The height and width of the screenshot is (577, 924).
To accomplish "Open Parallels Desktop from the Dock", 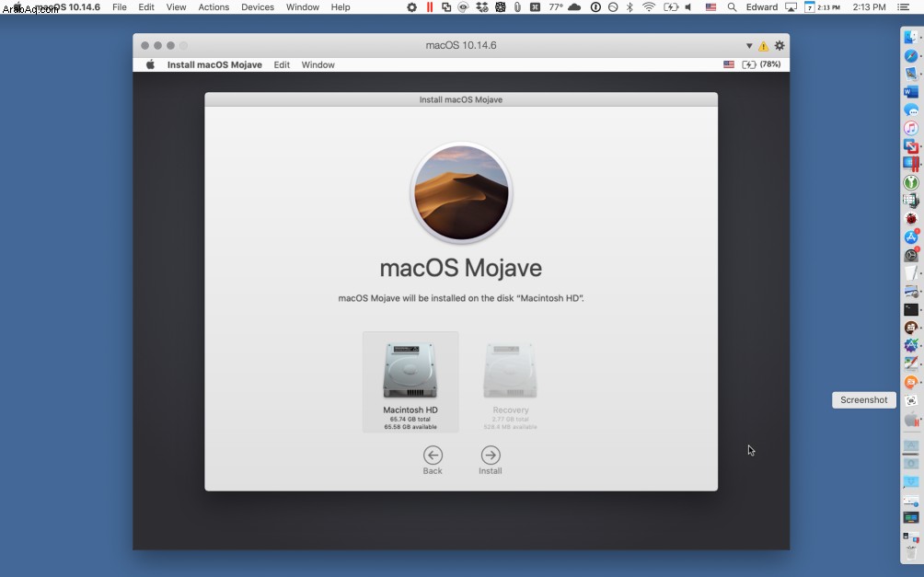I will pyautogui.click(x=911, y=164).
